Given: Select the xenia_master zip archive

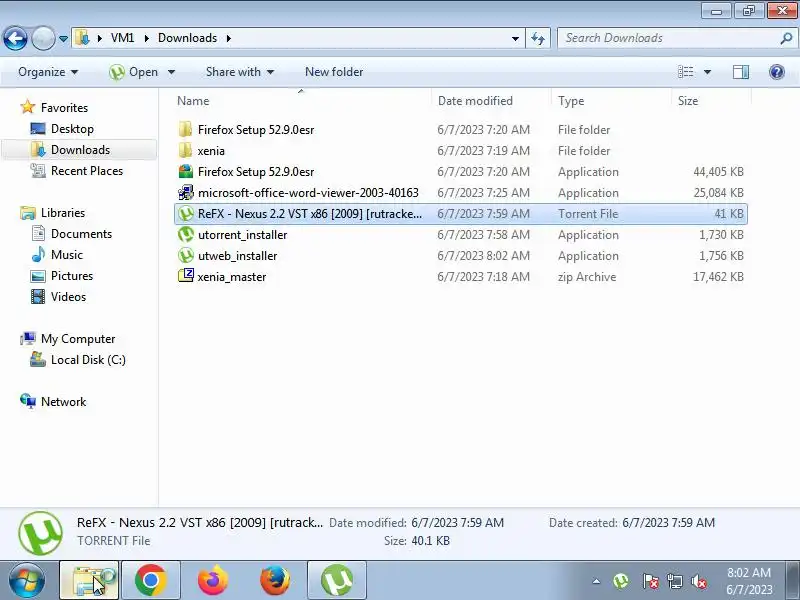Looking at the screenshot, I should point(460,277).
